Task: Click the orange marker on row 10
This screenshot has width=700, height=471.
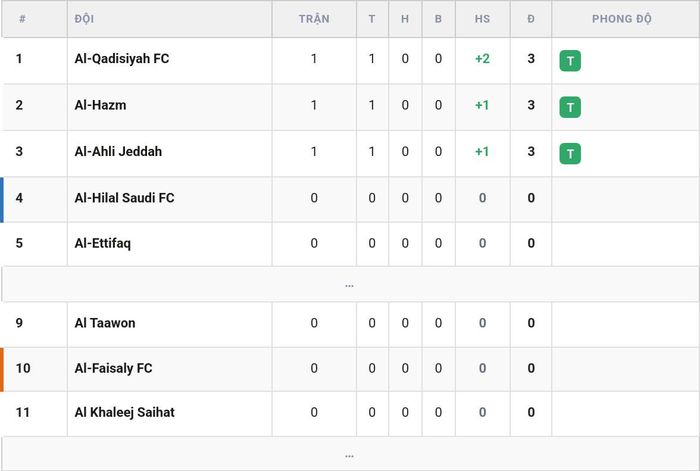Action: pyautogui.click(x=2, y=370)
